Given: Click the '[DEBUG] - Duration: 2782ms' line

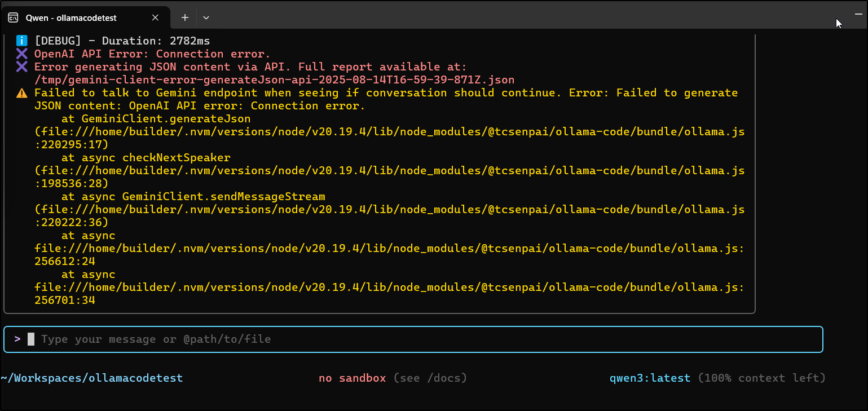Looking at the screenshot, I should pos(122,41).
